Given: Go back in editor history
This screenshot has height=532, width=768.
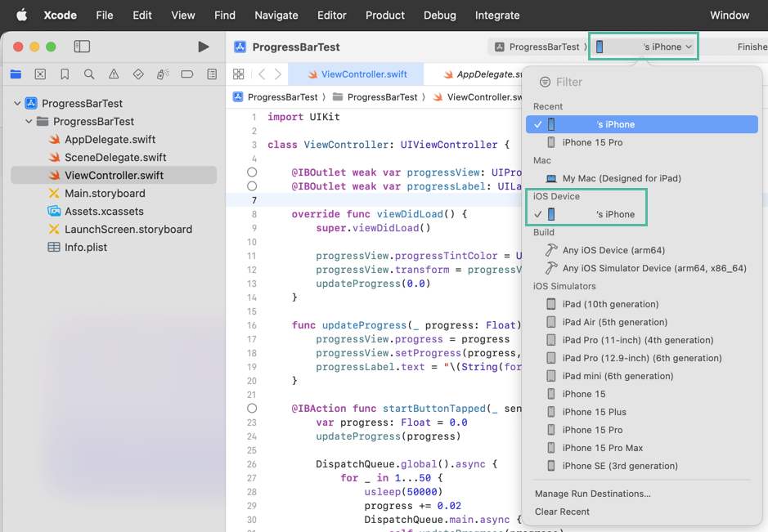Looking at the screenshot, I should [x=262, y=74].
